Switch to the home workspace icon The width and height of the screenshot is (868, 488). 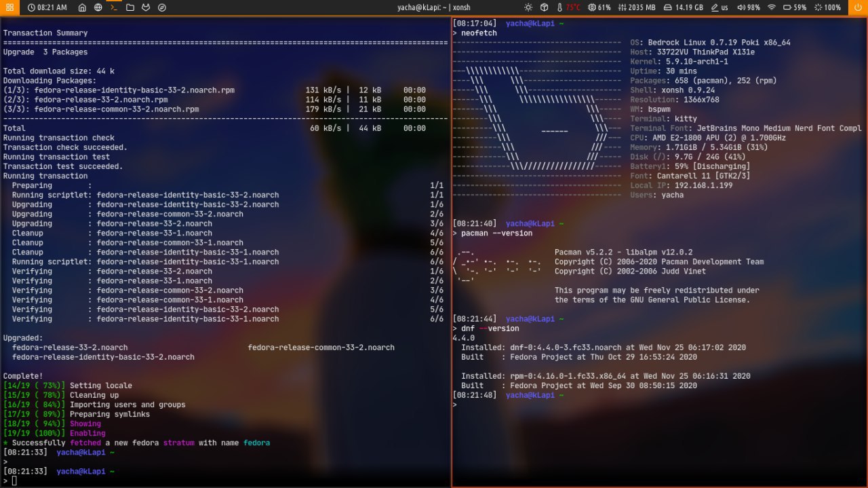point(82,7)
